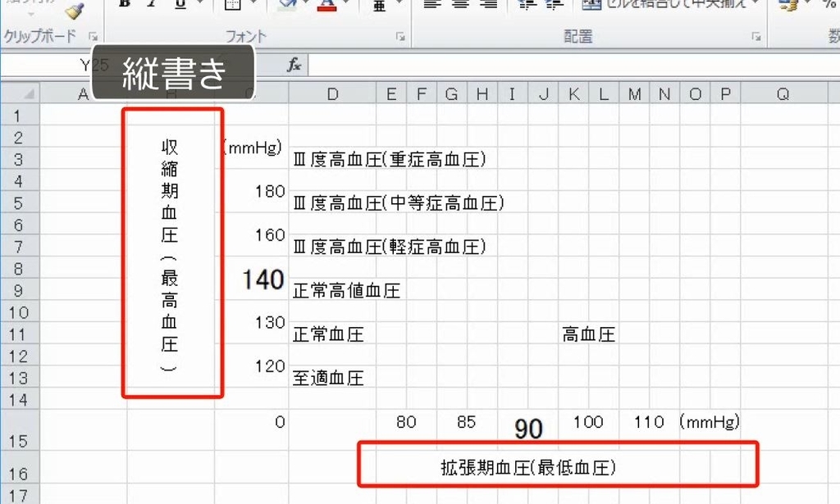Select the cell with value 85

coord(466,422)
